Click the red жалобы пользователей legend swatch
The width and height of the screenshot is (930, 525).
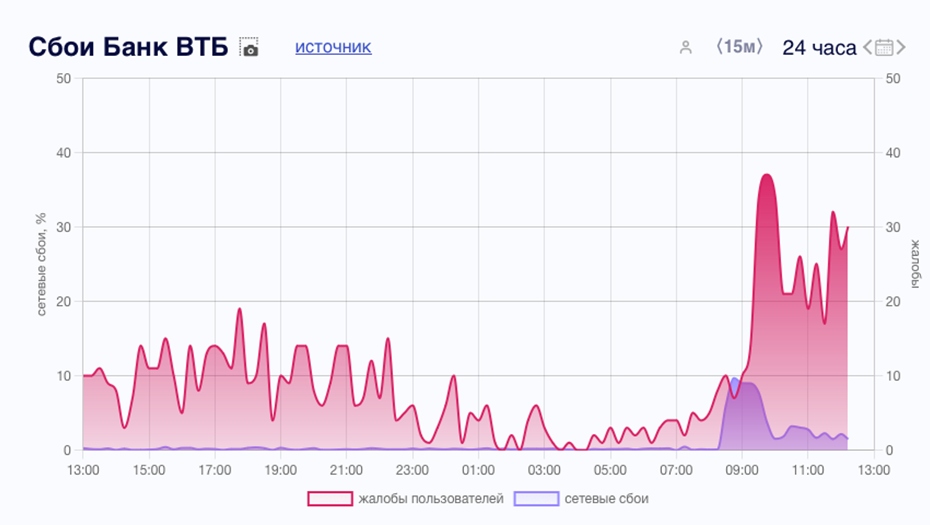[330, 499]
